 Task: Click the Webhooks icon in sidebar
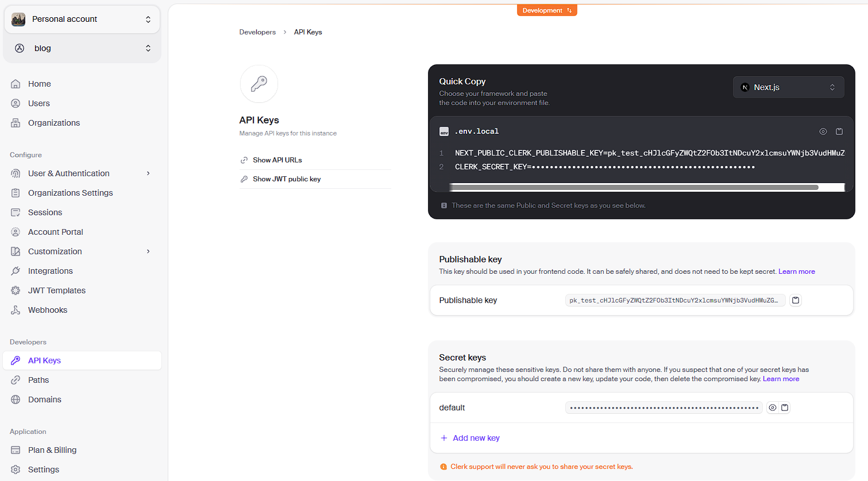[x=16, y=310]
